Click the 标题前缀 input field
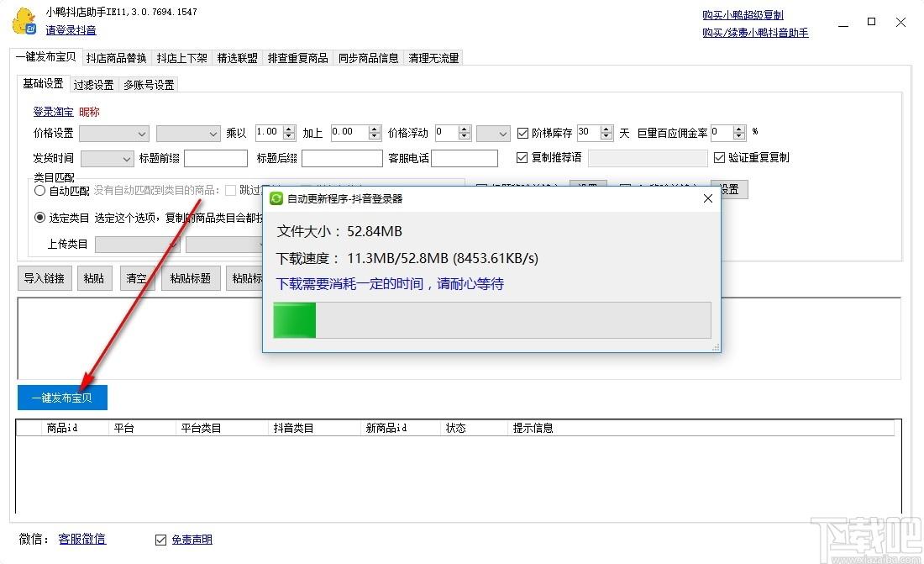This screenshot has height=564, width=924. click(x=216, y=158)
